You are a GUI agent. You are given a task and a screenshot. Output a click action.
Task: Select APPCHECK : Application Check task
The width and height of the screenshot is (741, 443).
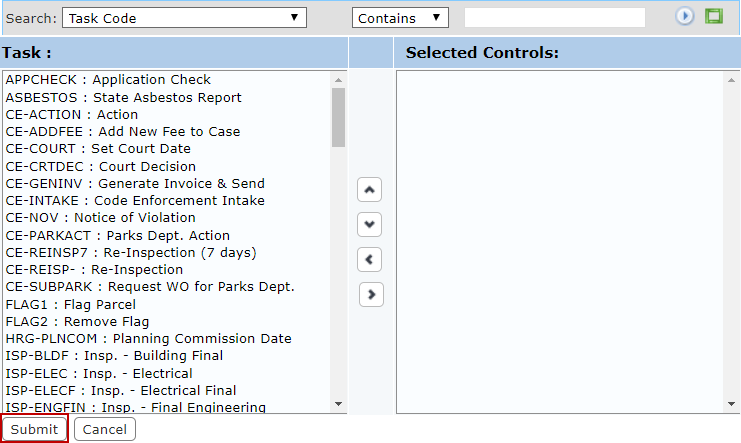[108, 79]
